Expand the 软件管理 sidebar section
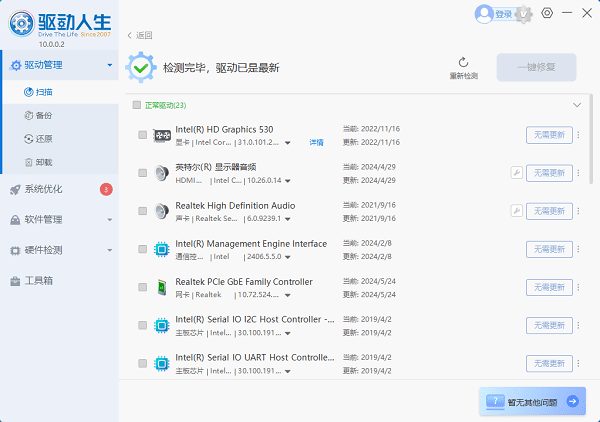The height and width of the screenshot is (422, 600). pos(108,220)
